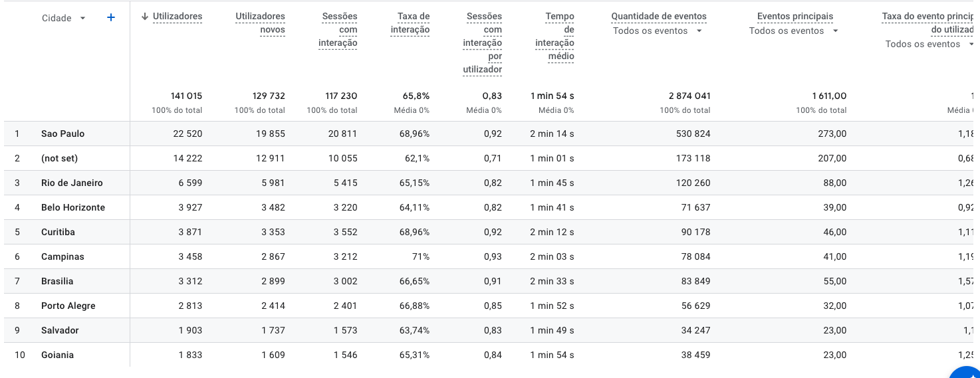Image resolution: width=980 pixels, height=378 pixels.
Task: Sort by the Utilizadores novos column
Action: [260, 23]
